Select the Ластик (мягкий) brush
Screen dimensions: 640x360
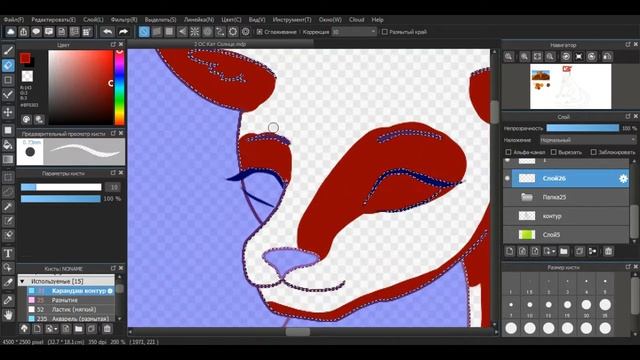71,309
